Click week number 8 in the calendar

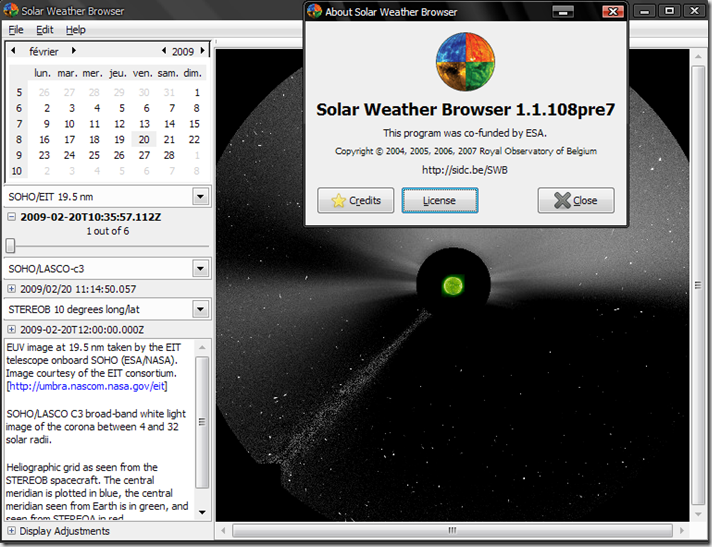point(19,139)
